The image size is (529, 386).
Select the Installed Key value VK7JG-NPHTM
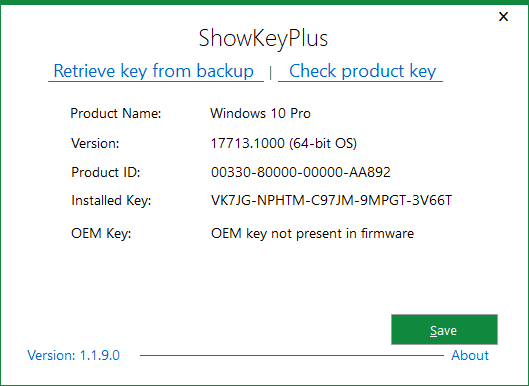pos(331,200)
